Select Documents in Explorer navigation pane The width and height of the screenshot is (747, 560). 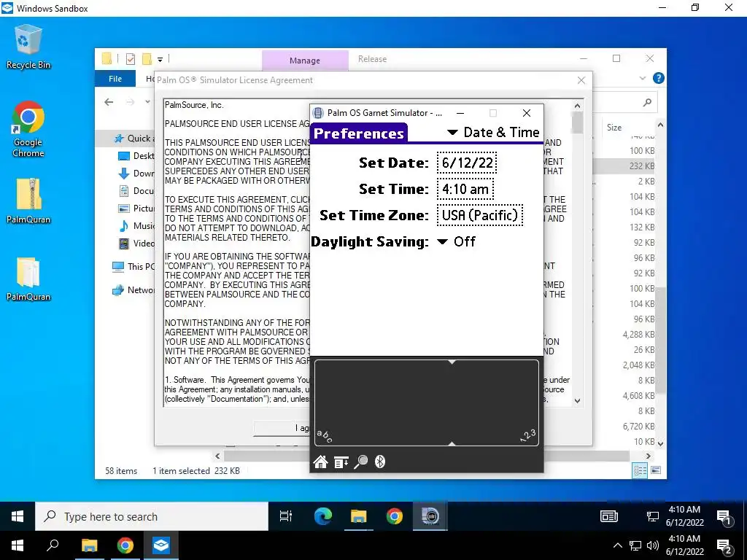[136, 191]
